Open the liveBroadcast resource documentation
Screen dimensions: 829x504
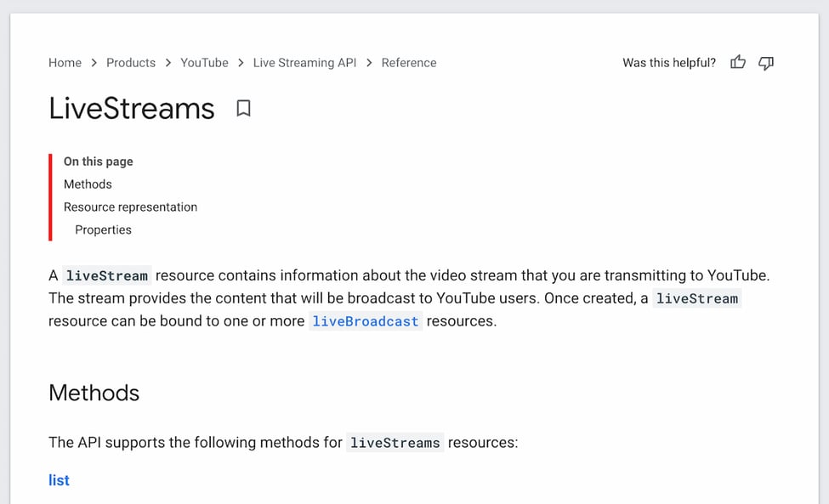(366, 320)
